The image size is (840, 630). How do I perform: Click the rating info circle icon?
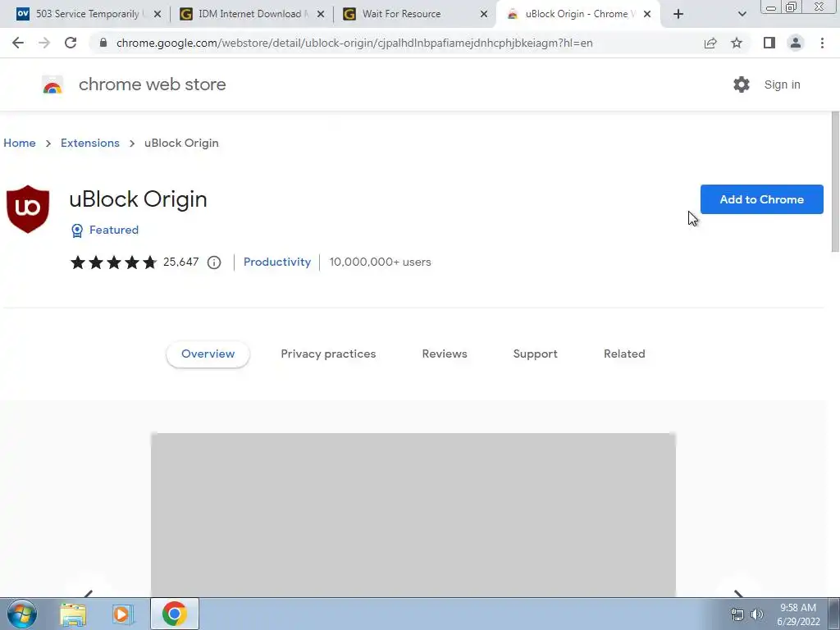point(214,262)
